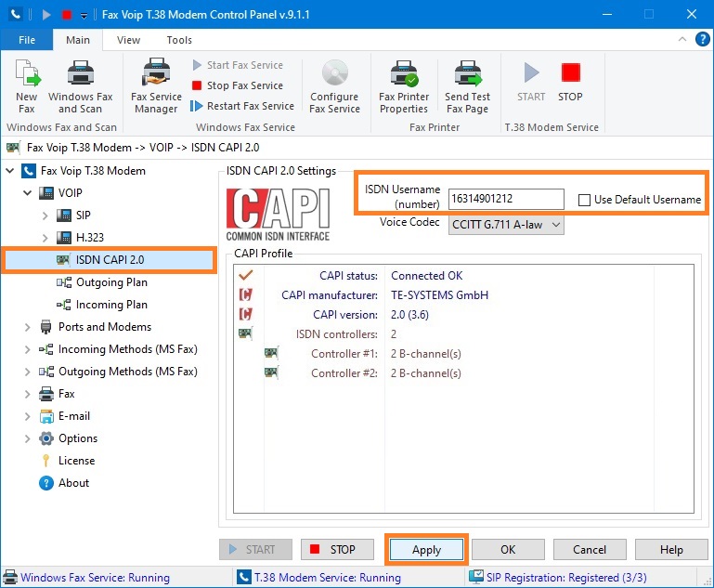Select SIP in the tree
Image resolution: width=714 pixels, height=588 pixels.
coord(73,216)
